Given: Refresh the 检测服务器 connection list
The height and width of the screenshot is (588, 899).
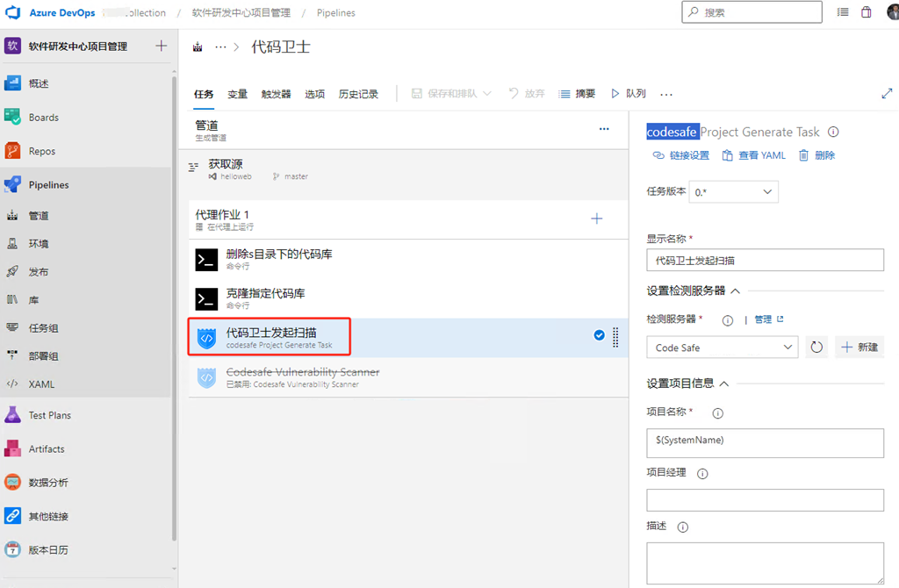Looking at the screenshot, I should (817, 348).
